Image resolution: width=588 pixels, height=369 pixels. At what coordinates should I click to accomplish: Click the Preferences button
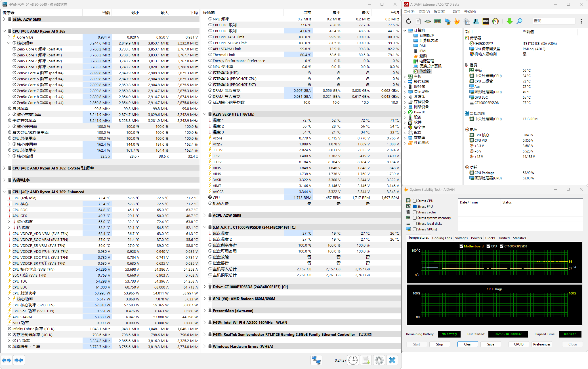[x=541, y=344]
